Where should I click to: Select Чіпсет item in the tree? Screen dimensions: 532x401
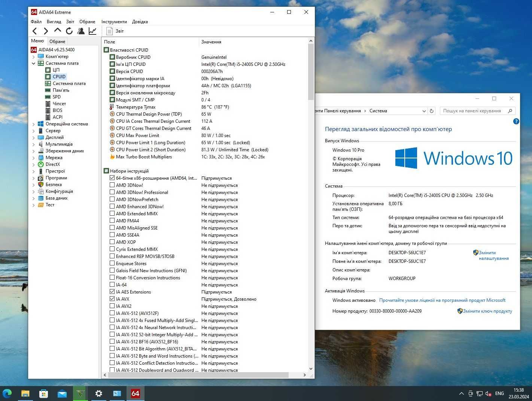click(59, 104)
